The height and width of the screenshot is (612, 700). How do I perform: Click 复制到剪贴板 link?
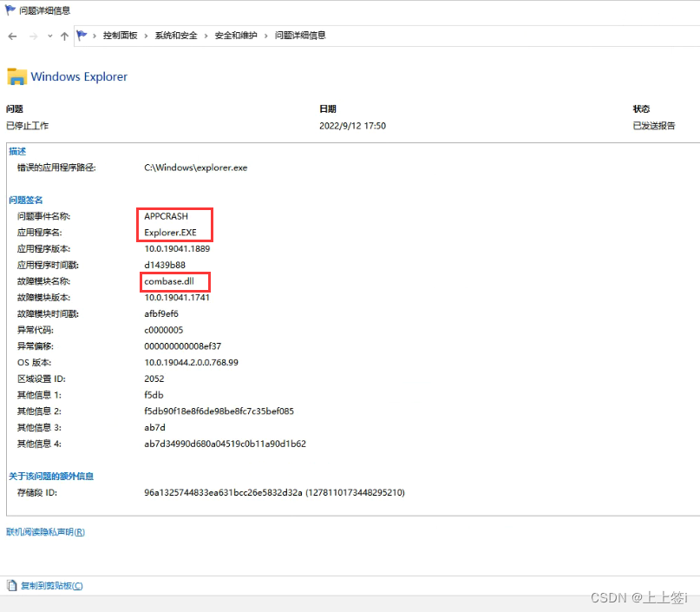tap(52, 586)
